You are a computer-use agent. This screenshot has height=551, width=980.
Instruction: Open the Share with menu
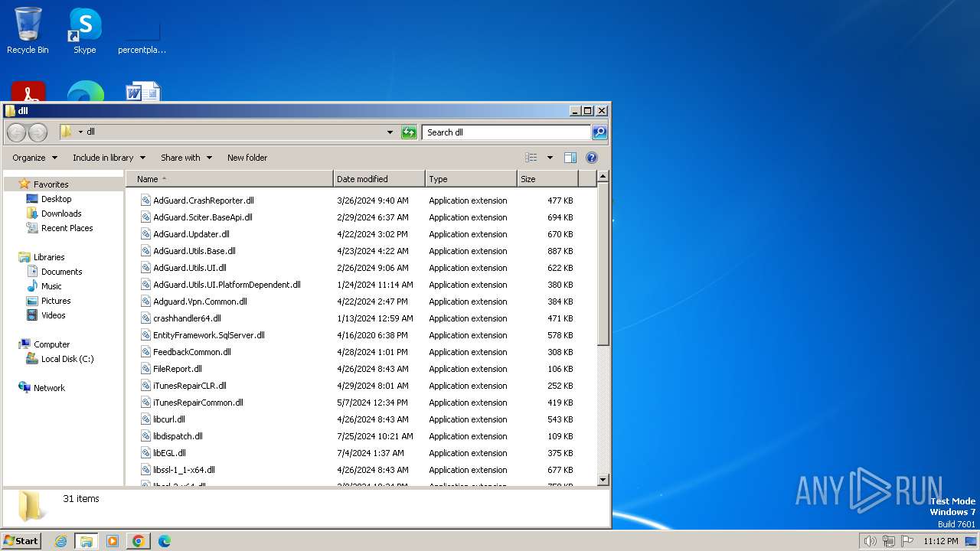point(186,158)
